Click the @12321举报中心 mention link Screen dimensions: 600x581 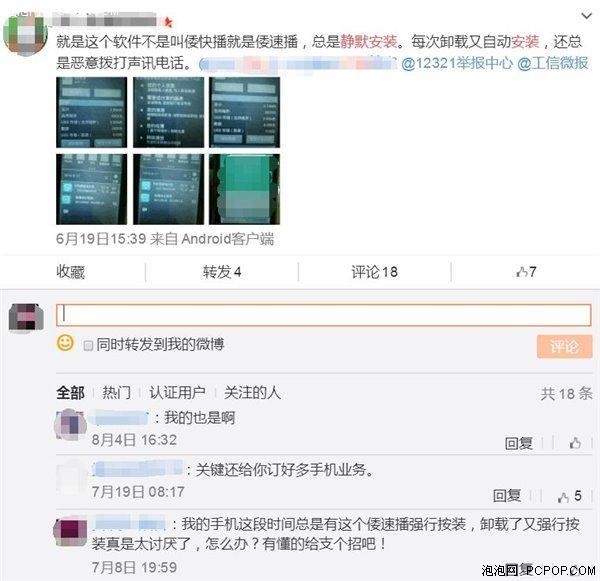[x=457, y=63]
